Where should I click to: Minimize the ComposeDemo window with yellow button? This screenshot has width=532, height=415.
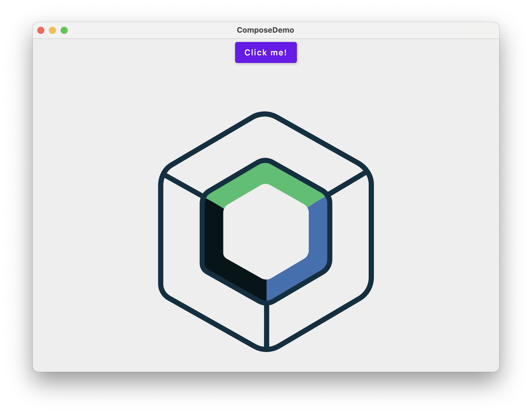(x=52, y=30)
